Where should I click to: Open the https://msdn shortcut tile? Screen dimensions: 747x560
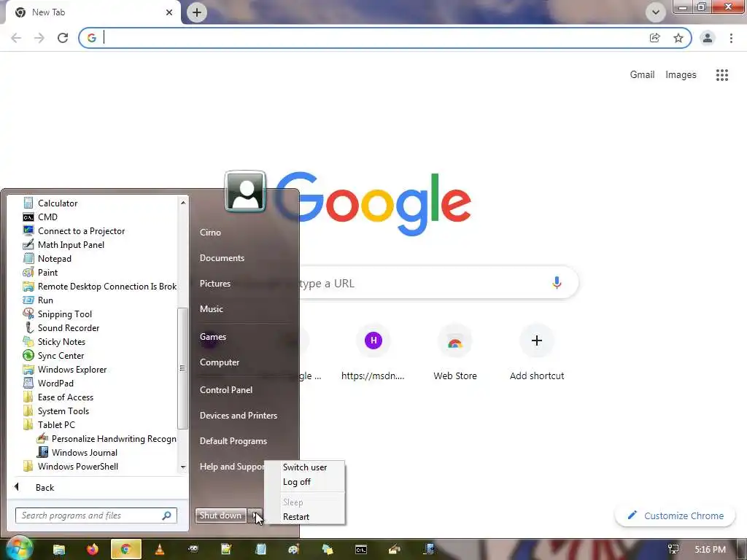point(373,354)
